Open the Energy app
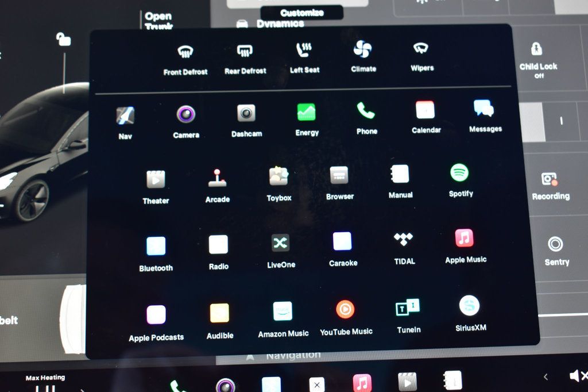This screenshot has height=392, width=588. click(307, 112)
